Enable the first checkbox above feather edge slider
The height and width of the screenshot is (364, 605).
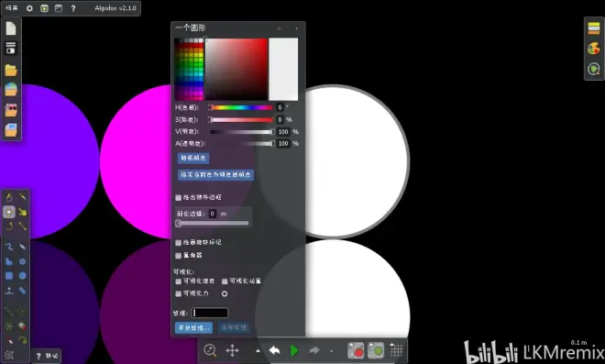coord(178,198)
